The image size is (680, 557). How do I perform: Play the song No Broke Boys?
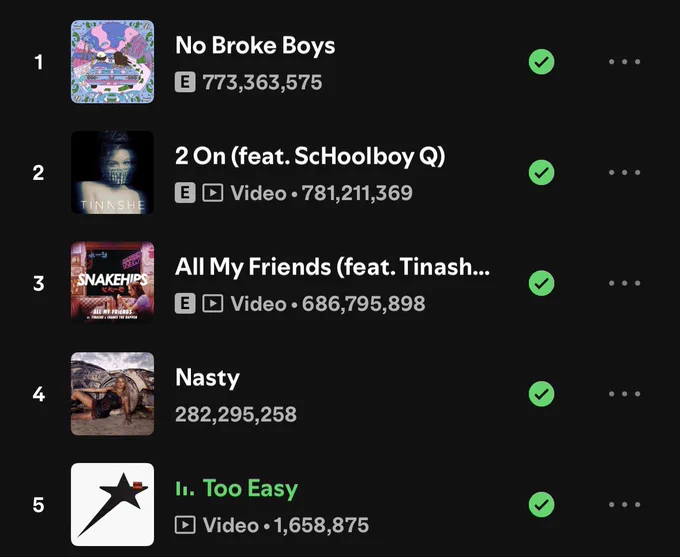point(255,46)
